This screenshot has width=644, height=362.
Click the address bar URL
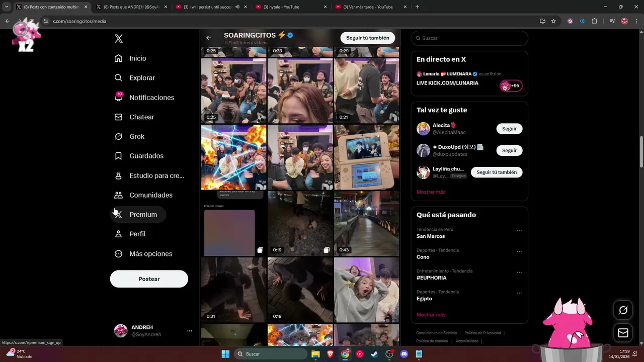pyautogui.click(x=79, y=21)
